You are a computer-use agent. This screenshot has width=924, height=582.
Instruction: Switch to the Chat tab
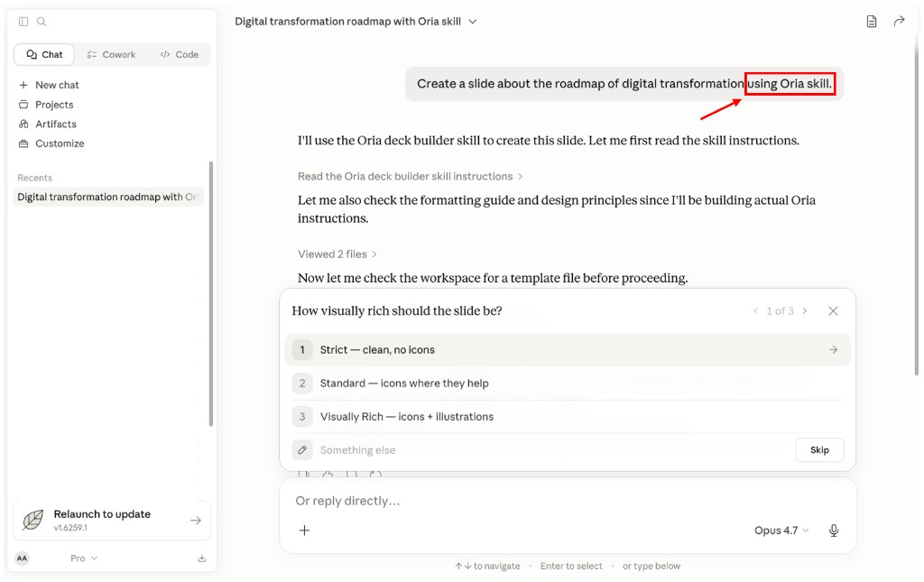44,54
